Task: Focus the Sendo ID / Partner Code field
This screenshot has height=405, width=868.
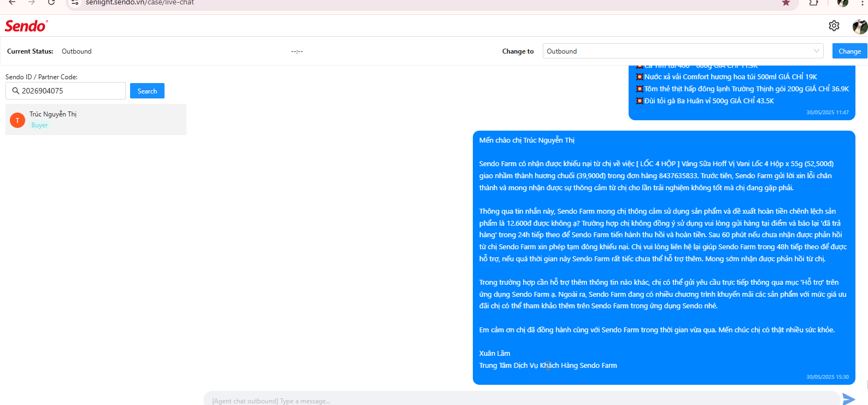Action: 66,91
